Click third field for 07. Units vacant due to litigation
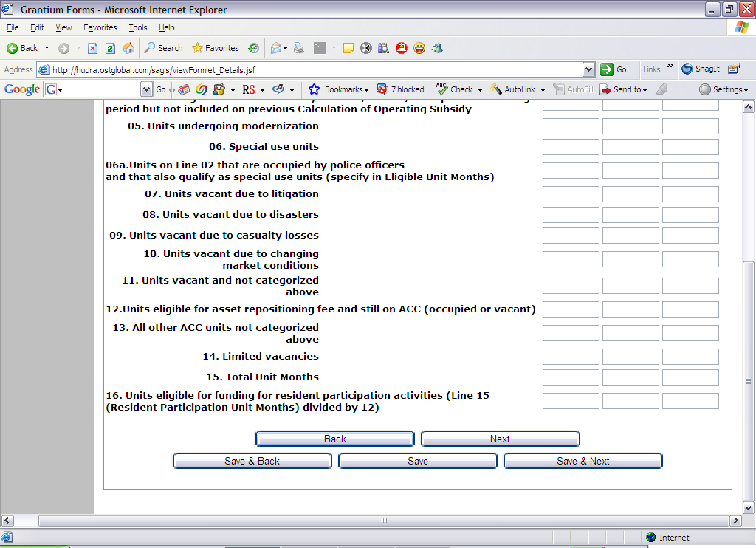The width and height of the screenshot is (756, 548). (690, 194)
